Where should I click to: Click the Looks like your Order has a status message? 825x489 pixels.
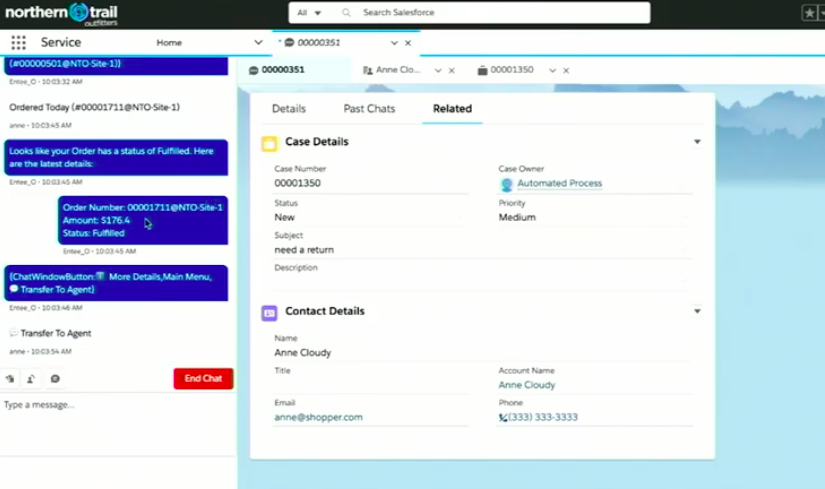116,157
